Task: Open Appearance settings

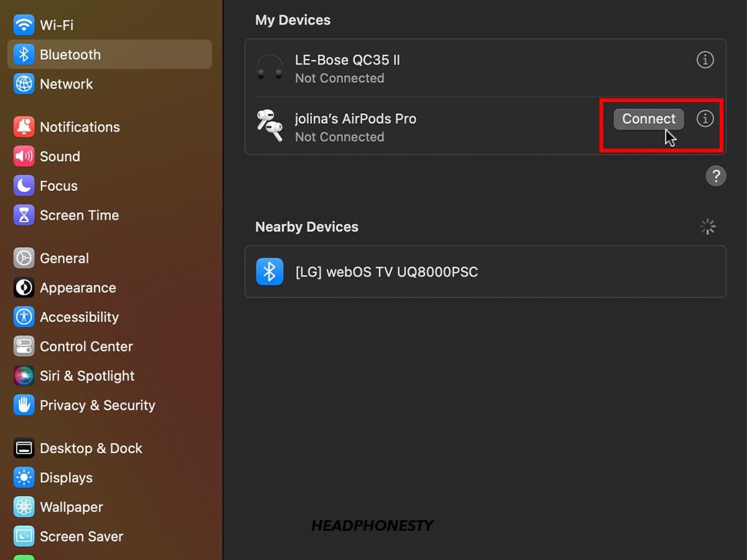Action: (x=78, y=287)
